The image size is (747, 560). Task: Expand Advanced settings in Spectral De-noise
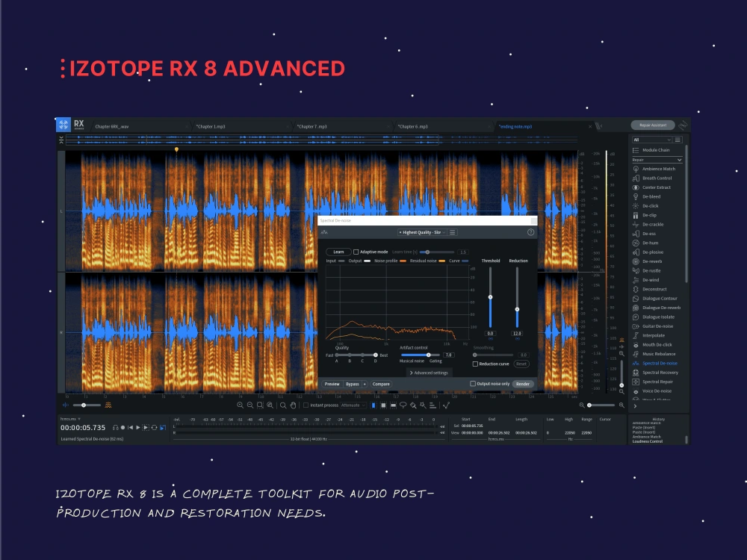tap(429, 373)
